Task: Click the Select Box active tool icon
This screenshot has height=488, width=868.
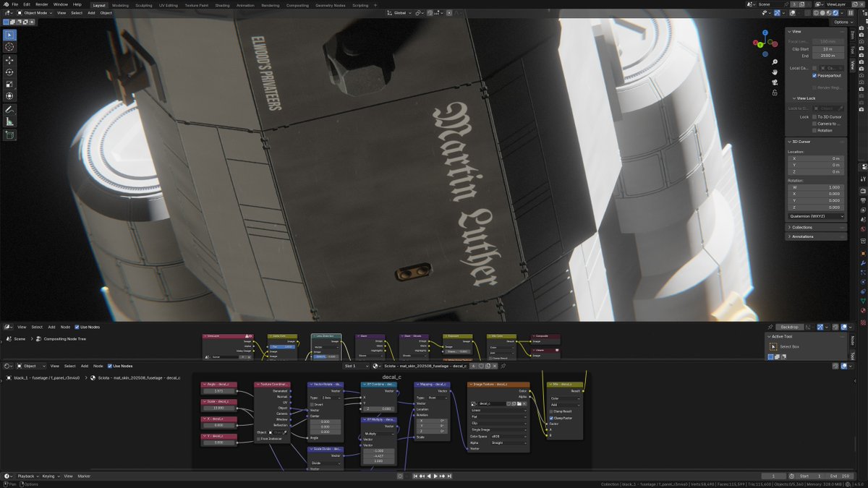Action: [x=775, y=346]
